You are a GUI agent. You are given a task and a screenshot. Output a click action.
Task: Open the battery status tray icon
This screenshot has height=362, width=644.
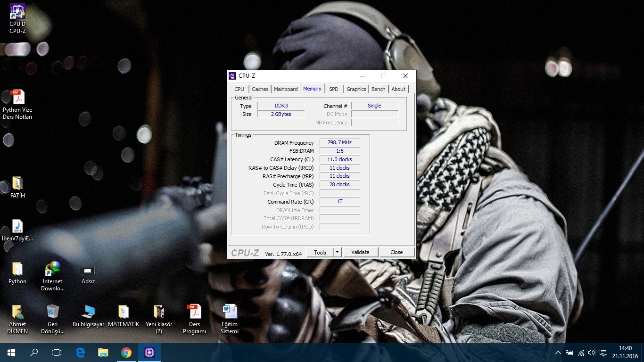(x=570, y=353)
